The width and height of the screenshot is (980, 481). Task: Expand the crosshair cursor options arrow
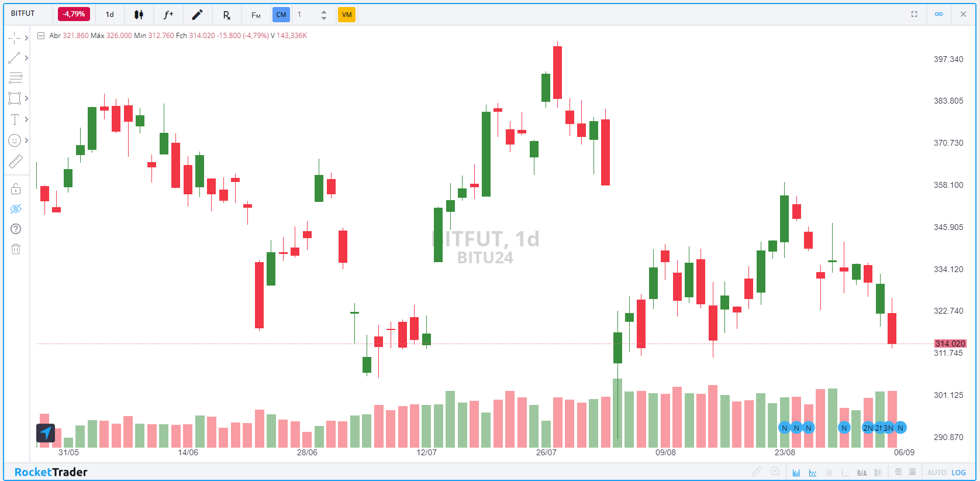(x=26, y=38)
